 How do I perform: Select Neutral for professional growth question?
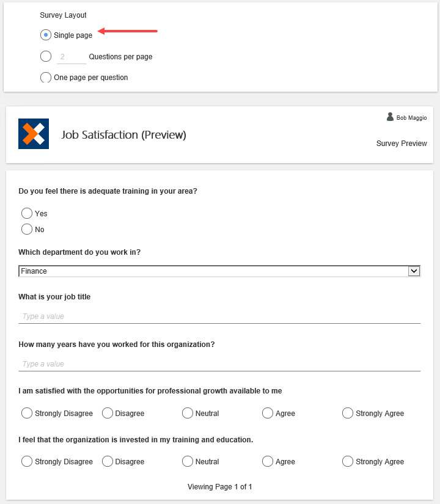point(187,413)
